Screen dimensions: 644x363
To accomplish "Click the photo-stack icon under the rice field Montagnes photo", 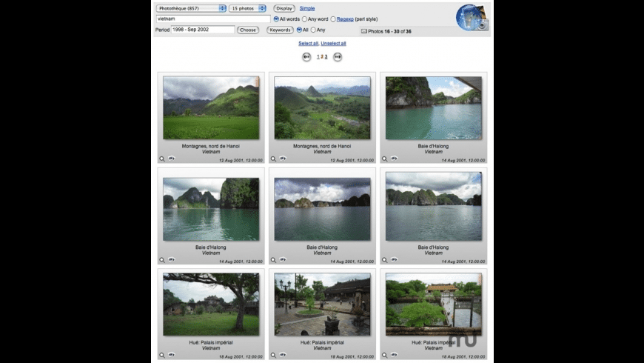I will [171, 159].
